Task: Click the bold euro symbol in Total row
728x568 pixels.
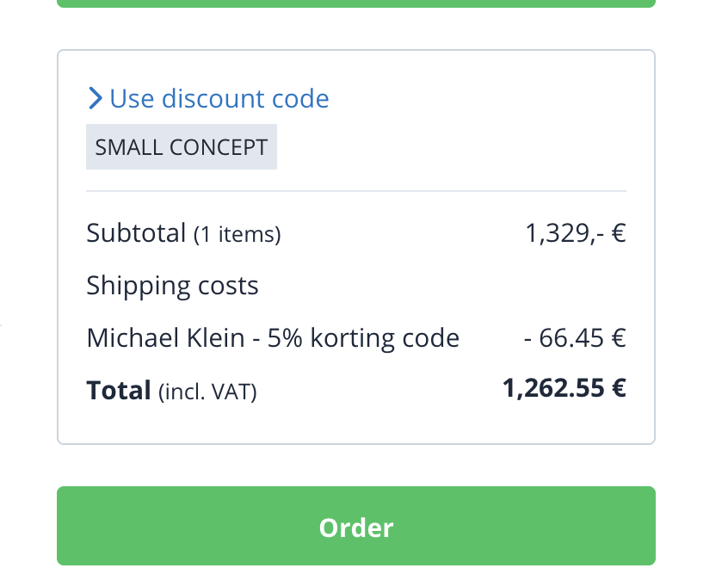Action: pos(618,389)
